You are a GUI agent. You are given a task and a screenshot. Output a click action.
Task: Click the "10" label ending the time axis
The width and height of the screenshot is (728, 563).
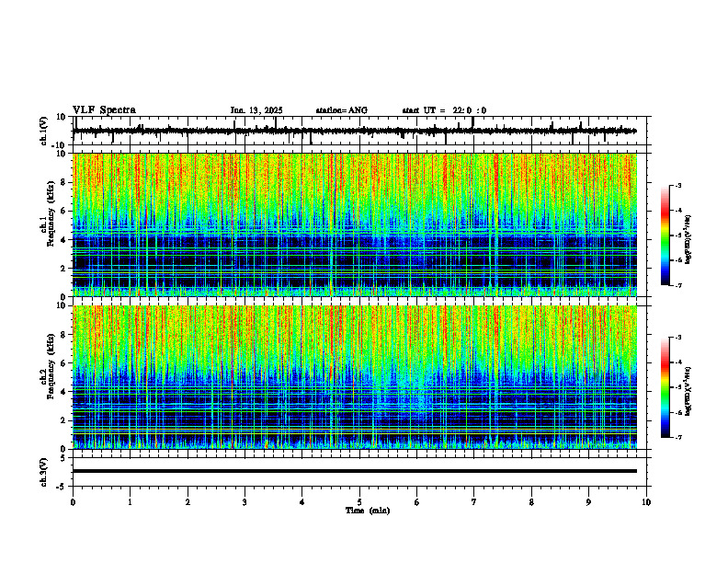tap(646, 502)
